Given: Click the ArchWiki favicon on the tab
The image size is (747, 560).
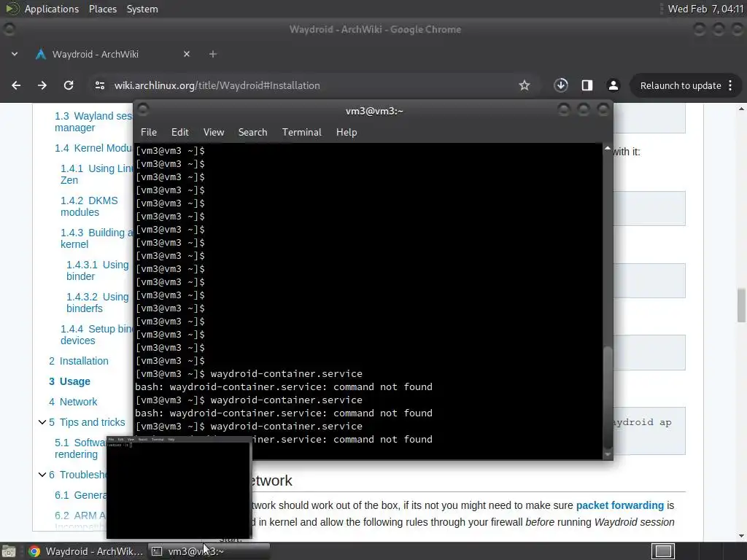Looking at the screenshot, I should (41, 54).
